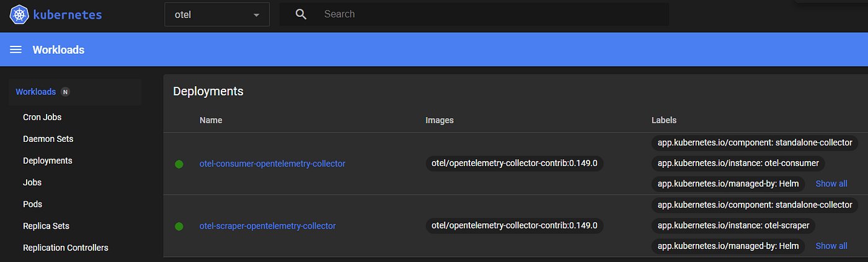Image resolution: width=868 pixels, height=262 pixels.
Task: Open the otel namespace dropdown
Action: coord(217,15)
